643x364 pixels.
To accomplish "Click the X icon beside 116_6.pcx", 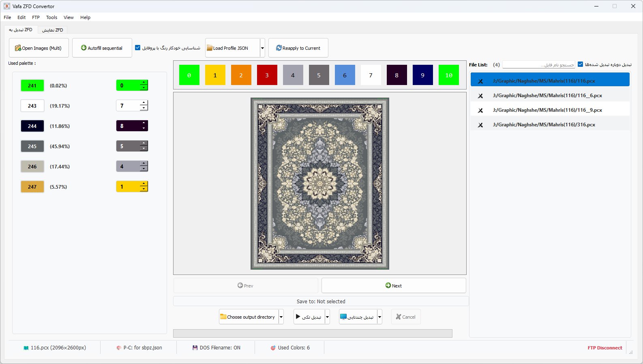I will (480, 96).
